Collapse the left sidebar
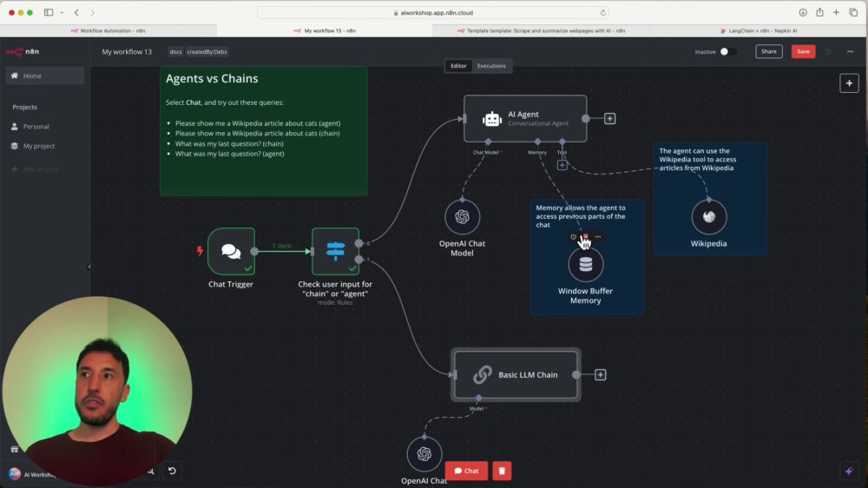 89,267
